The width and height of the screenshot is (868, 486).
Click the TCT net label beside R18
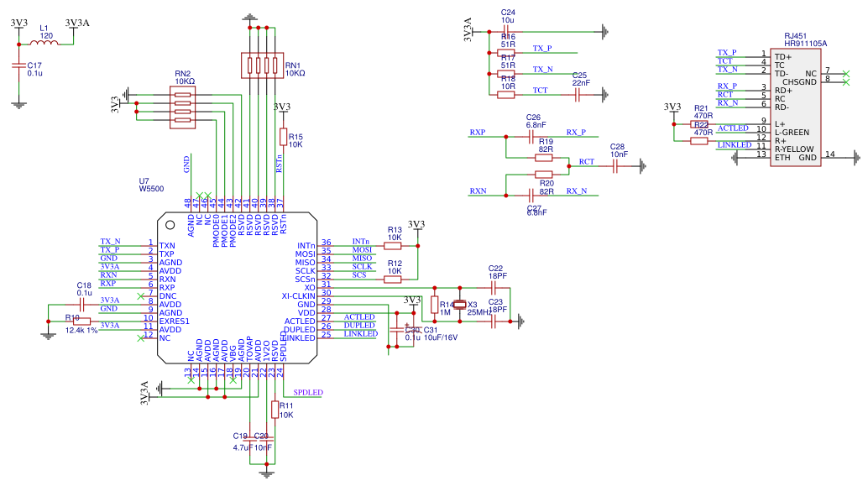[x=540, y=90]
